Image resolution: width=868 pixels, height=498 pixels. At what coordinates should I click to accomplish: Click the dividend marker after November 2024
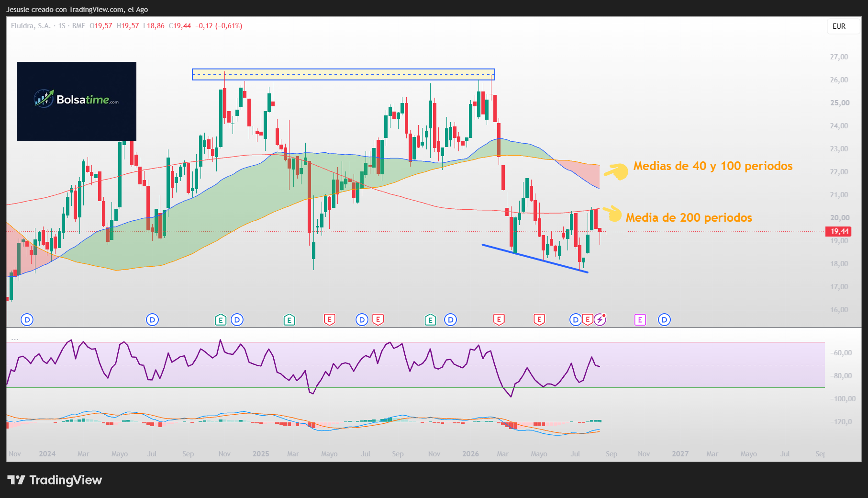pos(237,320)
